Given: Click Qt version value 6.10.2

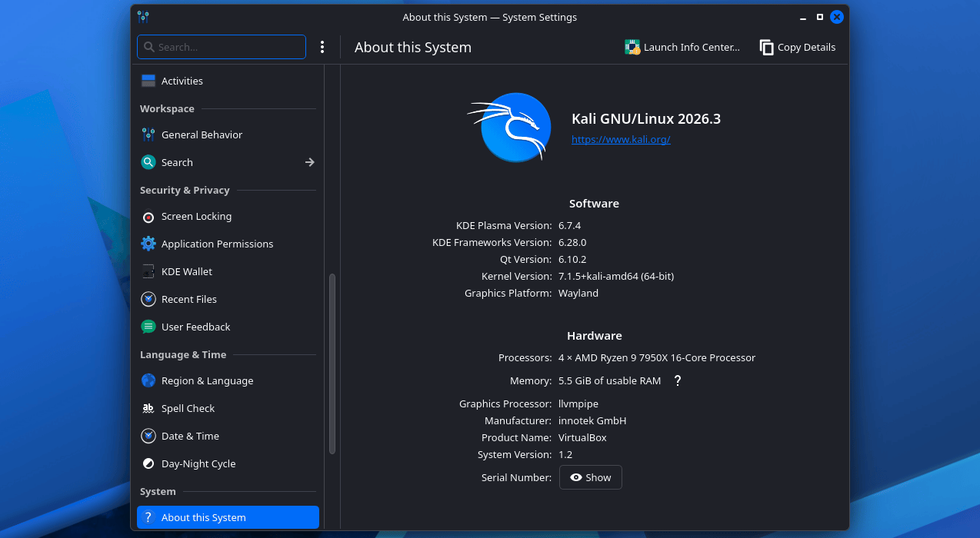Looking at the screenshot, I should coord(572,259).
